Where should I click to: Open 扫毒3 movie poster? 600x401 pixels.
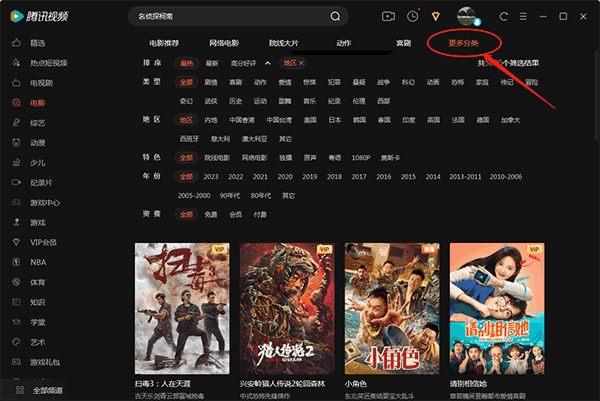pos(182,308)
